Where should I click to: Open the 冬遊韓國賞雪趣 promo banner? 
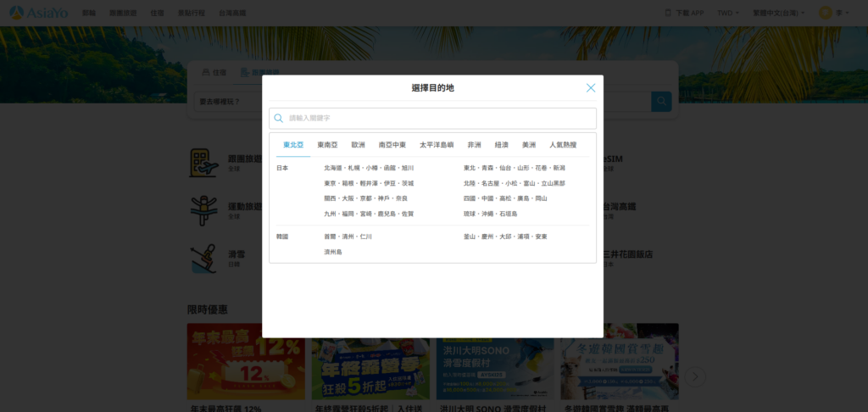click(620, 362)
